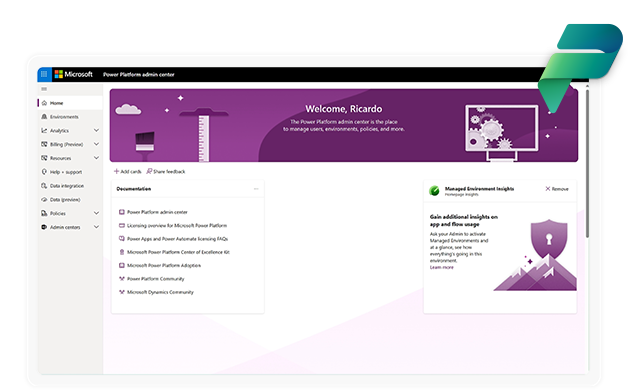Click the Resources sidebar icon
The image size is (628, 390).
(44, 158)
